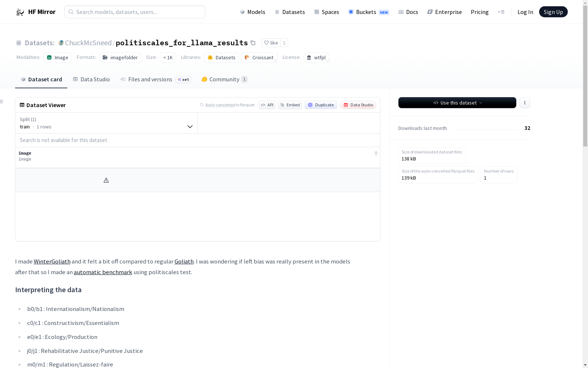Click the Embed button
This screenshot has height=368, width=588.
(x=290, y=105)
